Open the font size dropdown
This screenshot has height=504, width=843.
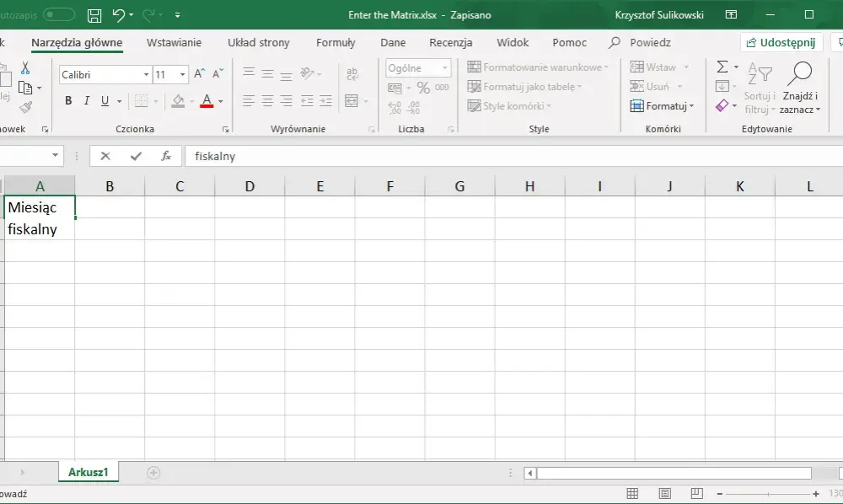point(183,75)
